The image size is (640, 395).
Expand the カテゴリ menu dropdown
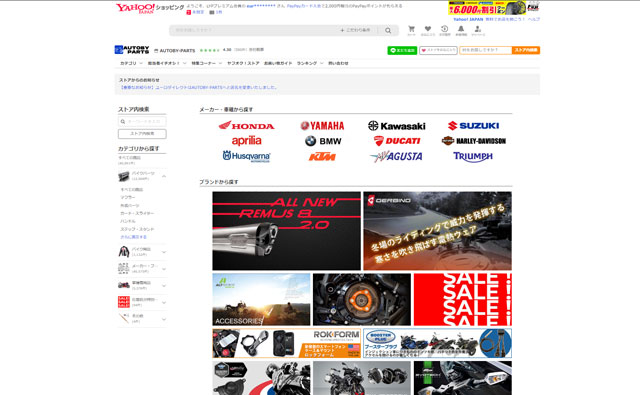pyautogui.click(x=131, y=63)
